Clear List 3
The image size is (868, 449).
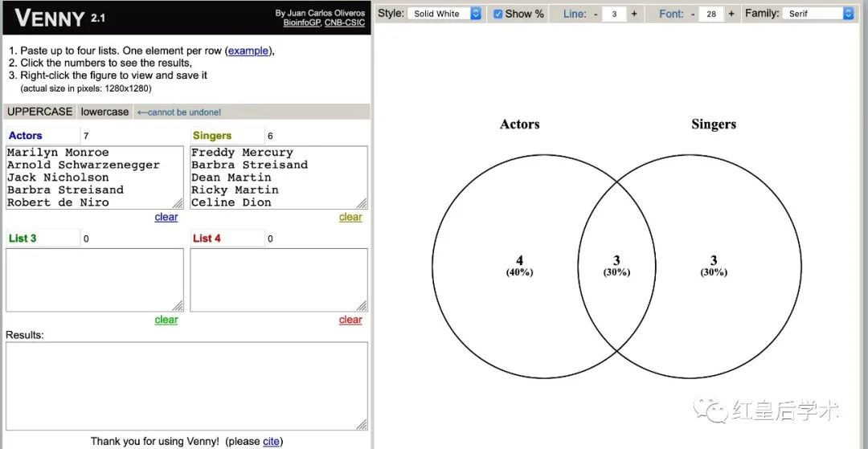click(166, 320)
